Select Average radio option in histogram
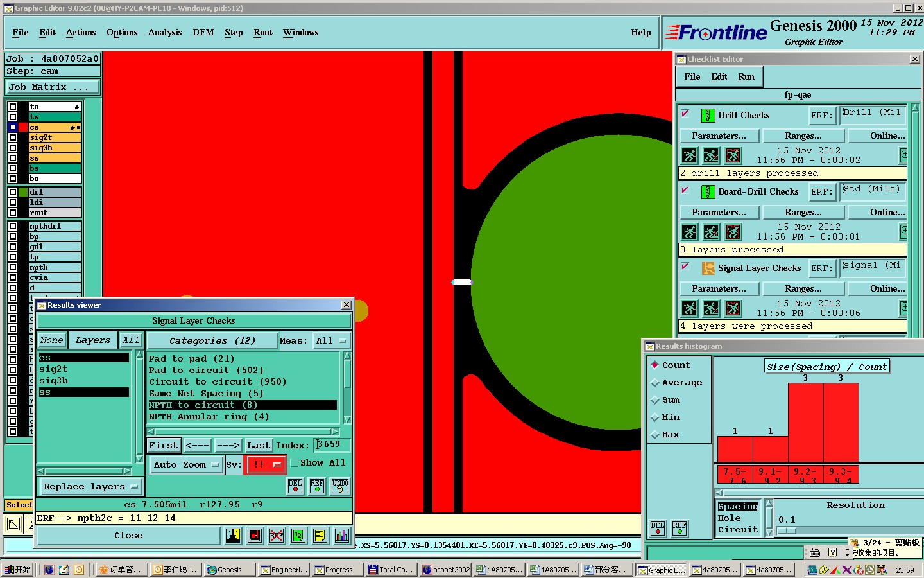 pos(655,383)
